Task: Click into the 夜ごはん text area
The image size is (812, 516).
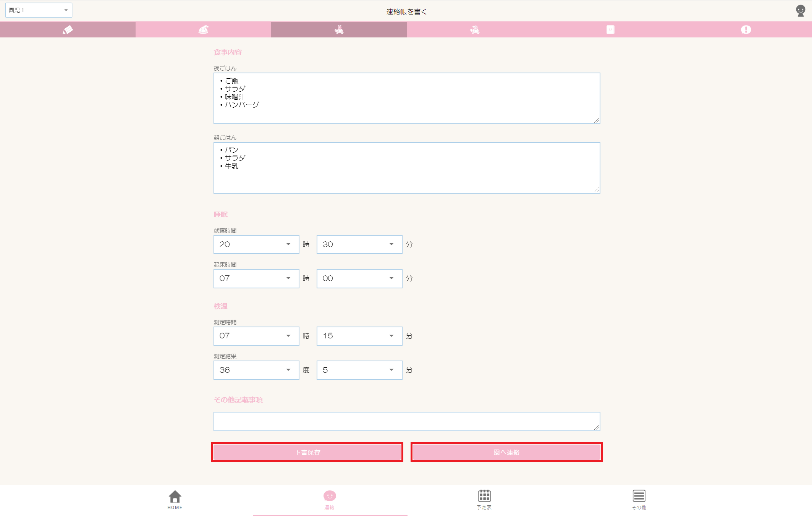Action: tap(407, 98)
